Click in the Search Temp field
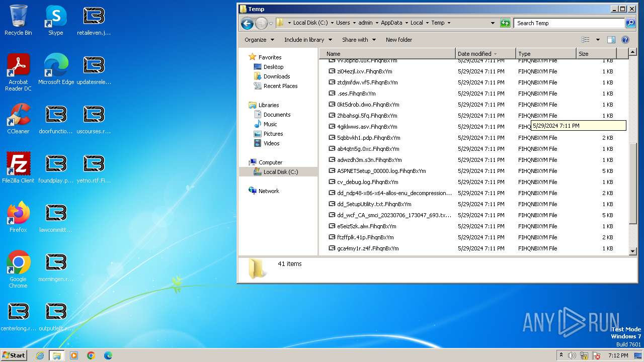The image size is (644, 362). click(x=569, y=23)
